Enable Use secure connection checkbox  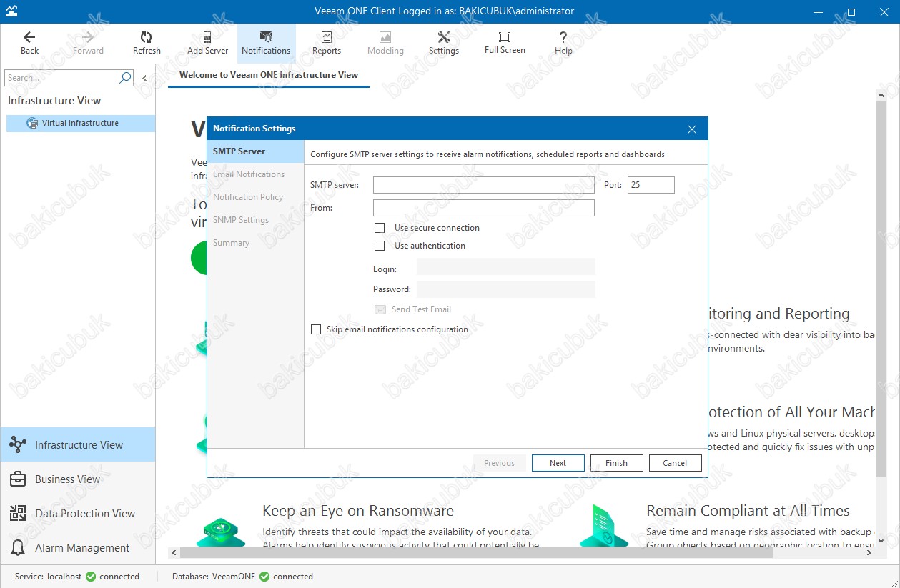point(380,228)
